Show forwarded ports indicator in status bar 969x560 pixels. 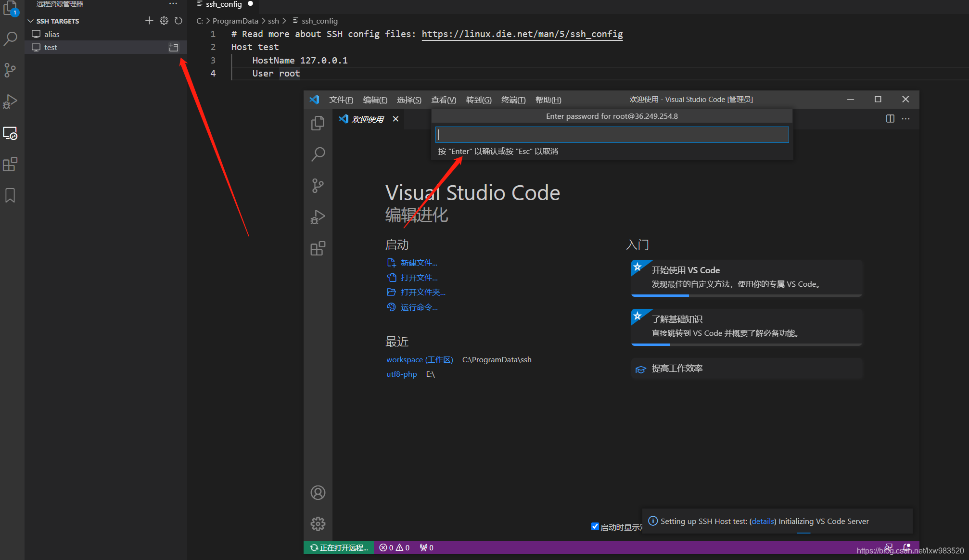pyautogui.click(x=426, y=547)
